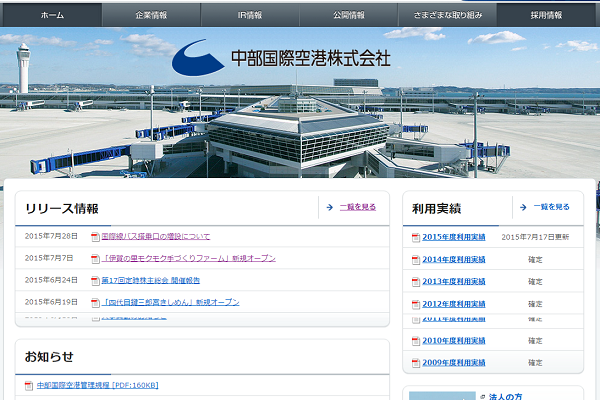Click the arrow icon in 利用実績 header
Image resolution: width=600 pixels, height=400 pixels.
pos(523,207)
